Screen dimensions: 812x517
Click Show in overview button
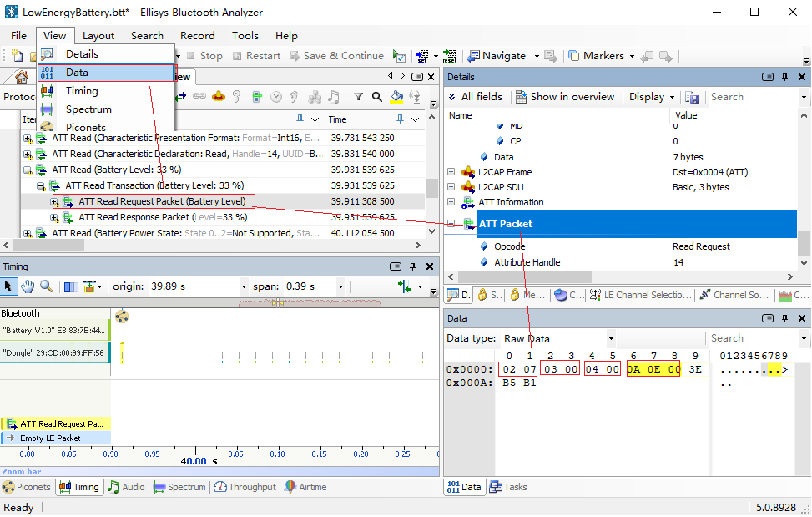tap(565, 97)
